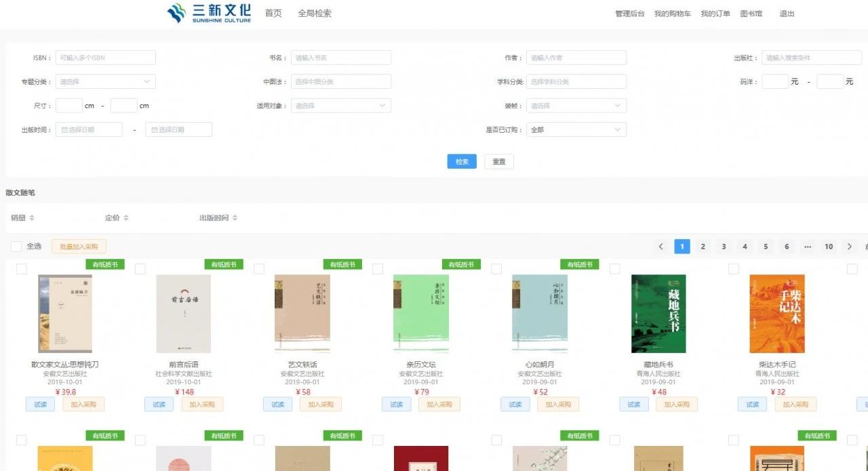Click the 心如朗月 book title

click(x=540, y=365)
